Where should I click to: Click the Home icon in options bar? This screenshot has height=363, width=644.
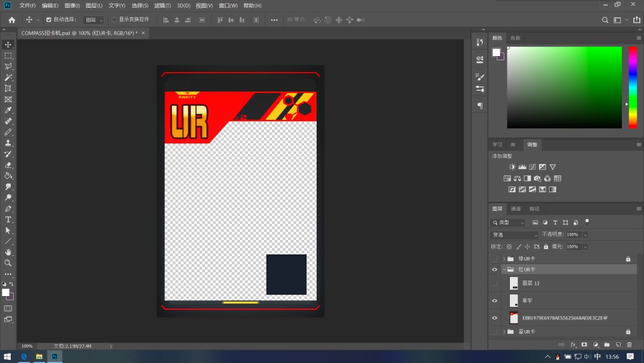pos(11,20)
